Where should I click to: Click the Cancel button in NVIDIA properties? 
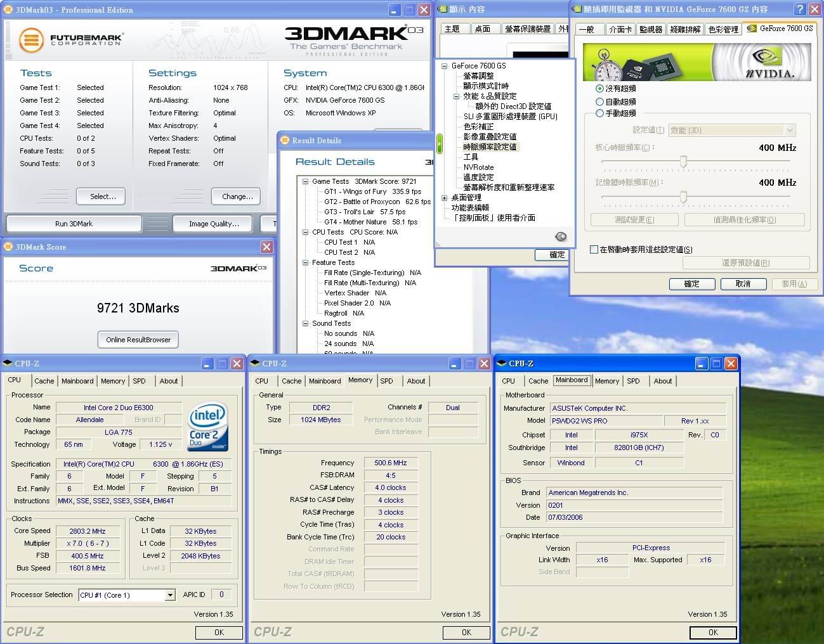[x=742, y=284]
